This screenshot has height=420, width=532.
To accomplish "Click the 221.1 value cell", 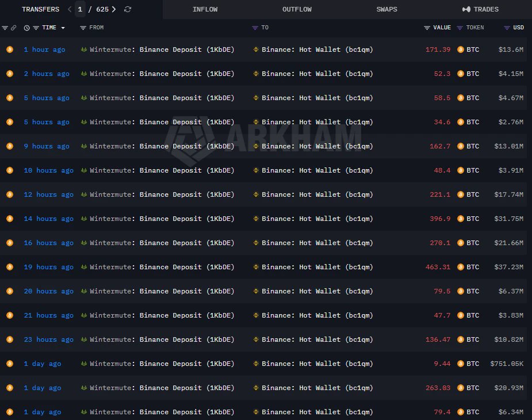I will [440, 194].
